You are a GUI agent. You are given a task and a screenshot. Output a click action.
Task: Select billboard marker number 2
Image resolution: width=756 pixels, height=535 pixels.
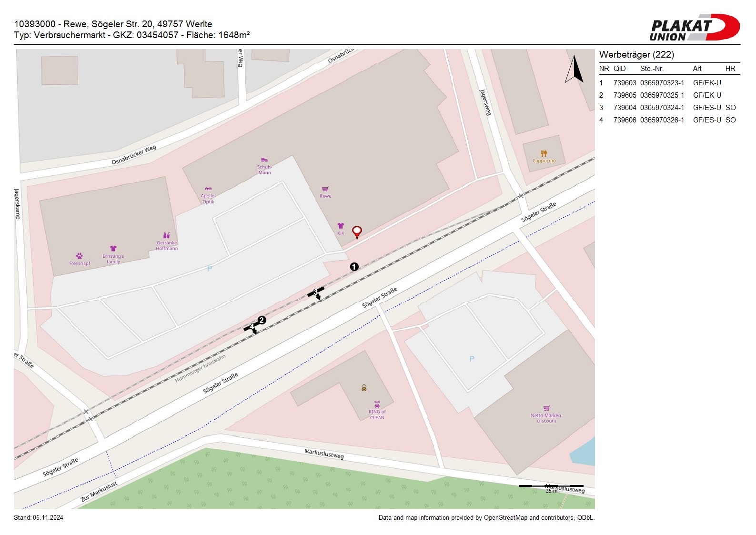click(262, 320)
